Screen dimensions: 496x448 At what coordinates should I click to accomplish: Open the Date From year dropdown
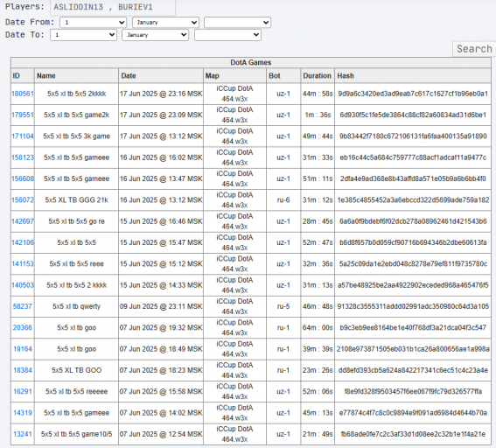point(237,23)
